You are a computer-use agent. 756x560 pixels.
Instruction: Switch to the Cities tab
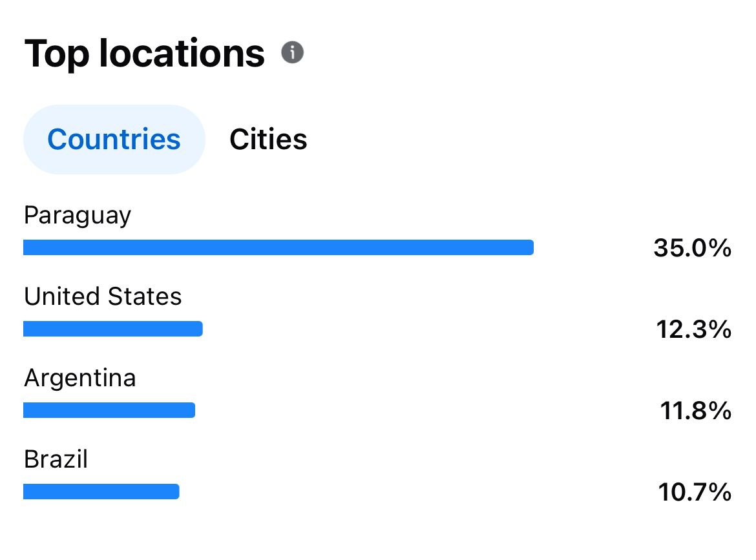click(268, 140)
